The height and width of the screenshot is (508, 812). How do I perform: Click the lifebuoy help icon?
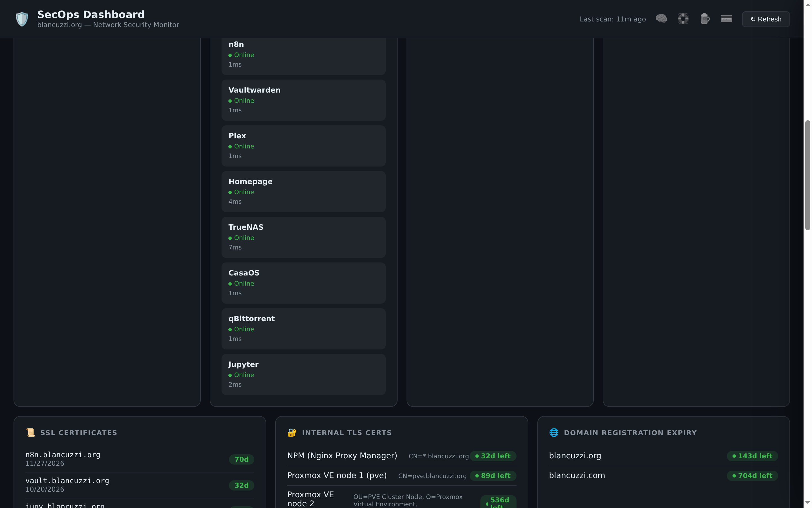(x=683, y=19)
